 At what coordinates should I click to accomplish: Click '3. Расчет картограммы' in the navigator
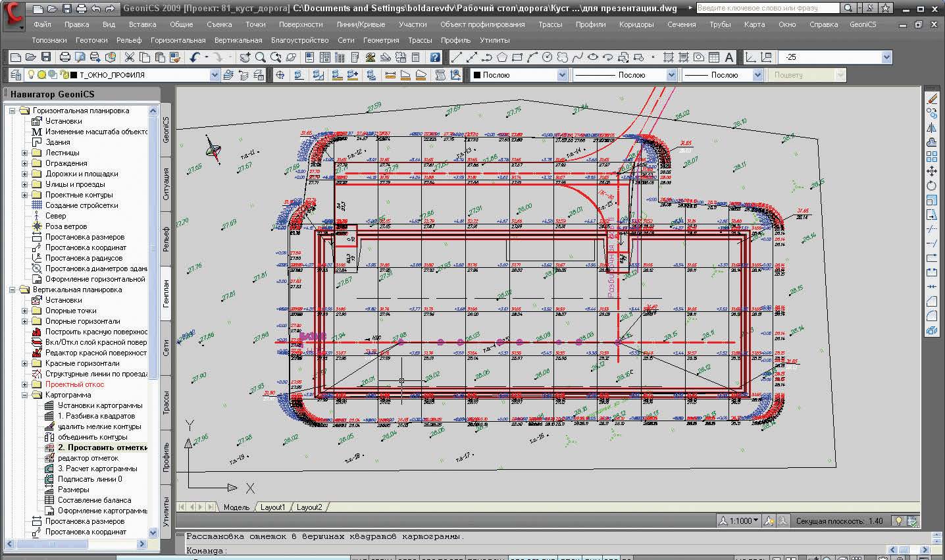(x=97, y=469)
